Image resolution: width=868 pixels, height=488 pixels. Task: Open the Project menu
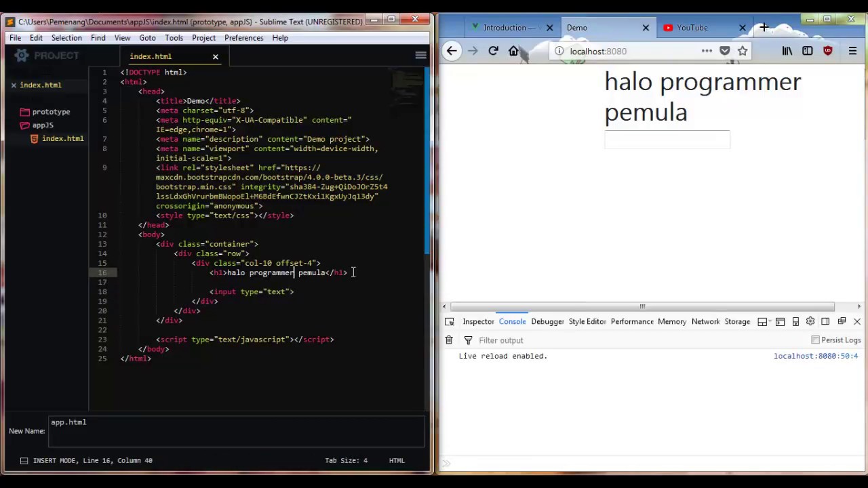tap(203, 38)
